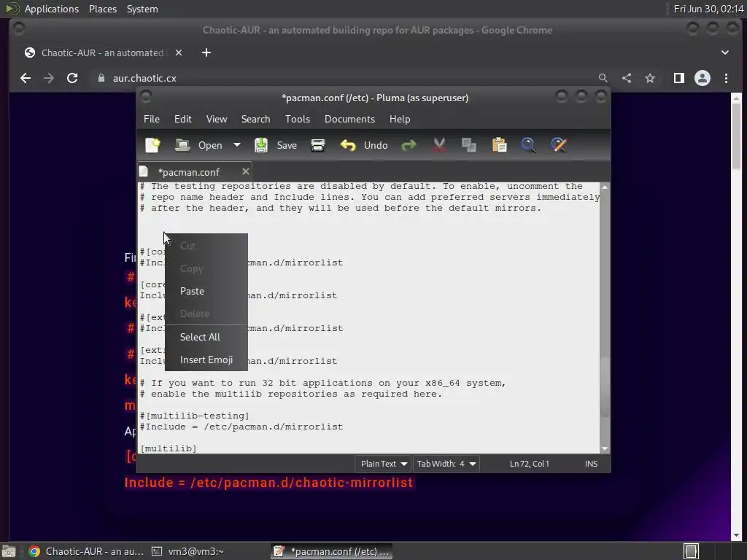Click the Pluma vertical scrollbar thumb
The height and width of the screenshot is (560, 747).
[x=605, y=387]
